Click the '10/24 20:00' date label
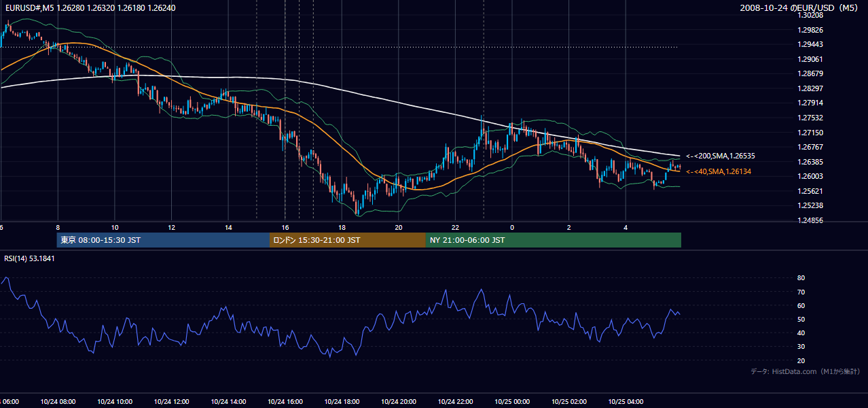Viewport: 868px width, 408px height. [x=398, y=402]
